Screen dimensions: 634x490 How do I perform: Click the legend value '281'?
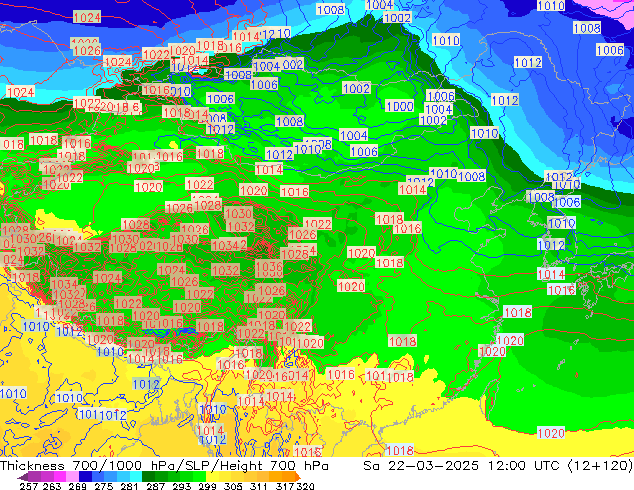[129, 486]
